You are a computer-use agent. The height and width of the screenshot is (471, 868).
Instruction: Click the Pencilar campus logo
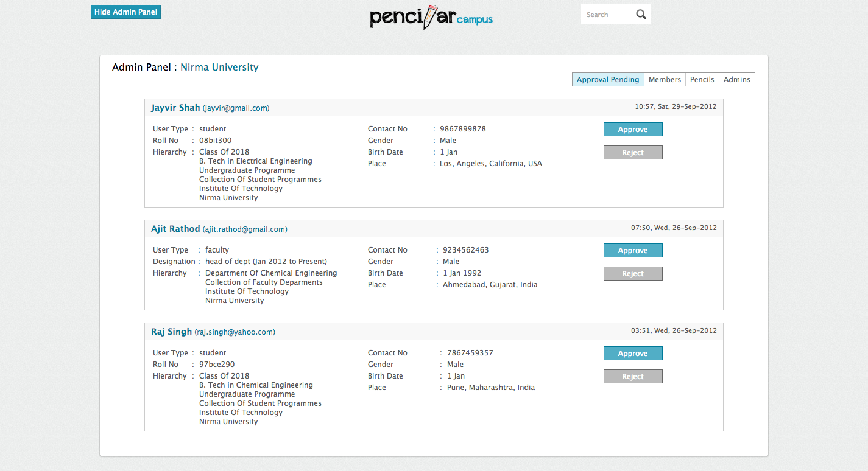click(x=431, y=17)
